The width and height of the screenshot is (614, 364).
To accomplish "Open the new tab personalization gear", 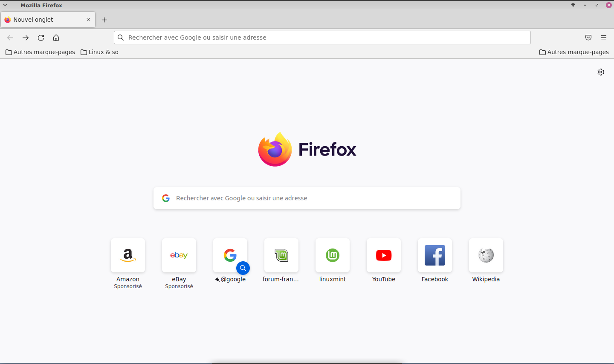I will pos(601,72).
